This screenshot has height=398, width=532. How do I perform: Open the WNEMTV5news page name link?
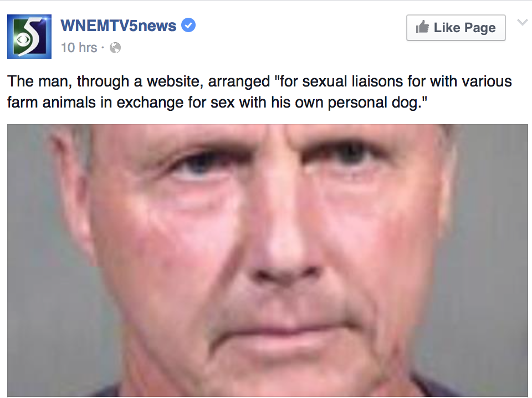point(119,26)
